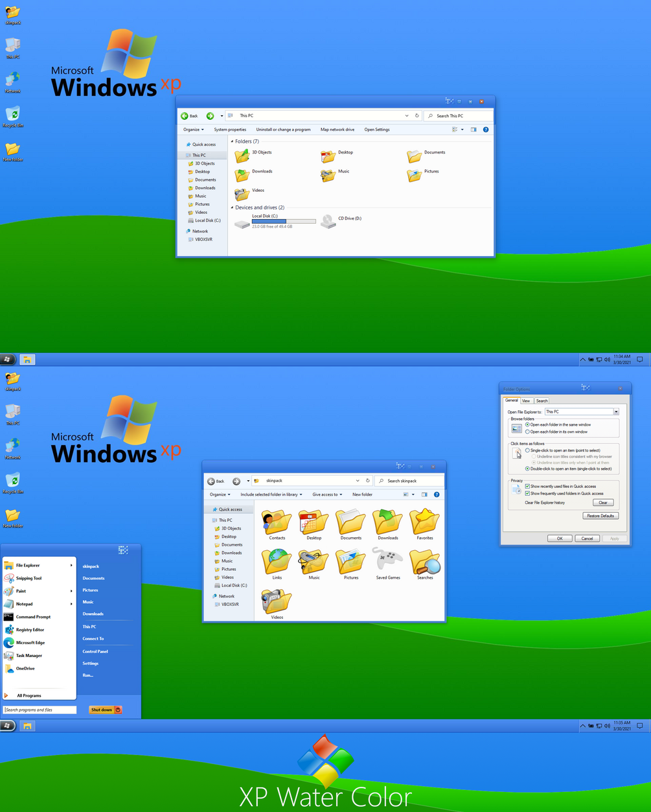The width and height of the screenshot is (651, 812).
Task: Open Registry Editor from Start menu
Action: [x=30, y=630]
